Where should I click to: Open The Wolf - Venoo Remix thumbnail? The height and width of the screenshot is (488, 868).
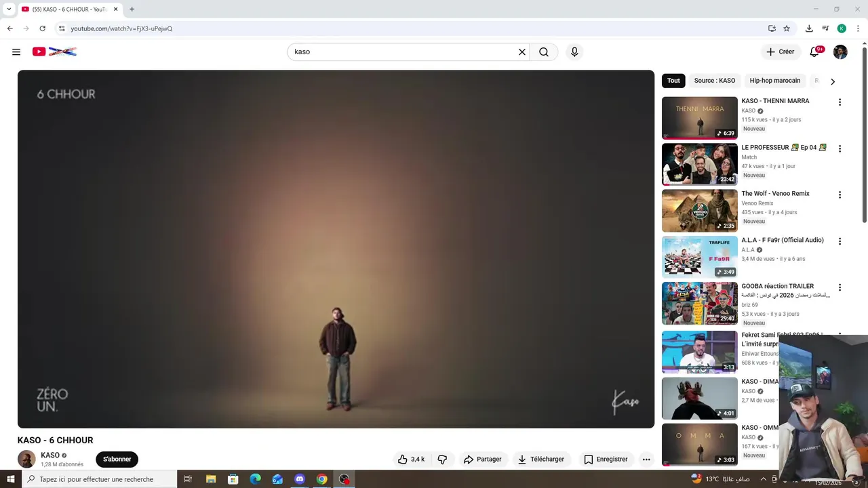(699, 211)
